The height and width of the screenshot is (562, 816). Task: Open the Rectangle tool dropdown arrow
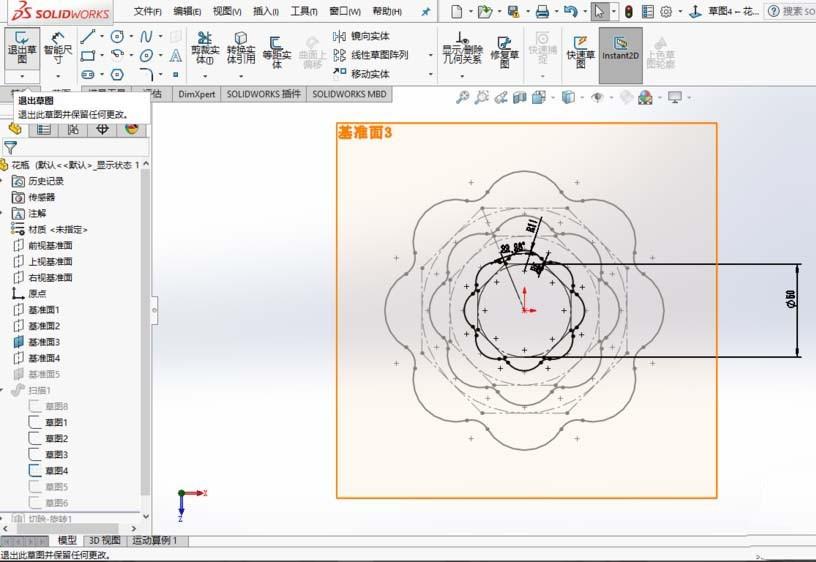[x=102, y=55]
